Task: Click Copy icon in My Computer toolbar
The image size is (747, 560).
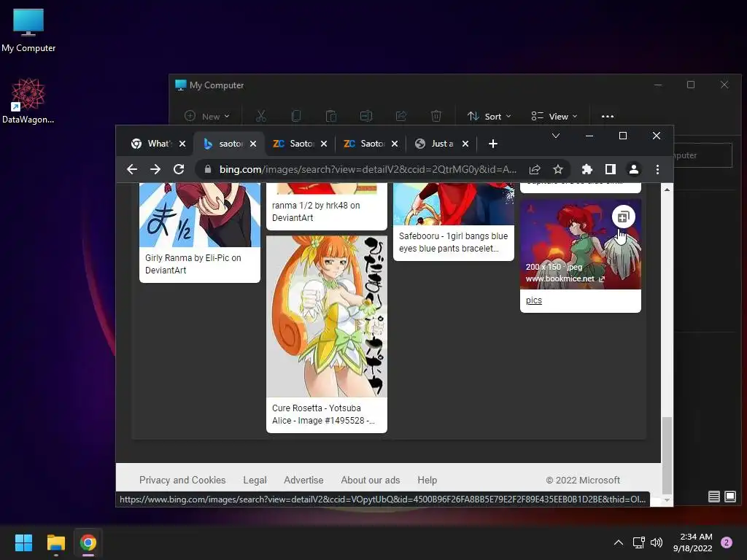Action: click(x=296, y=116)
